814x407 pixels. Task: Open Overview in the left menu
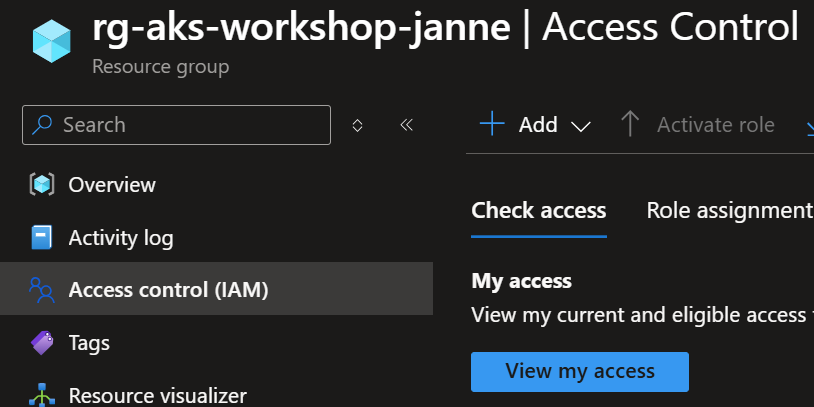(x=112, y=185)
